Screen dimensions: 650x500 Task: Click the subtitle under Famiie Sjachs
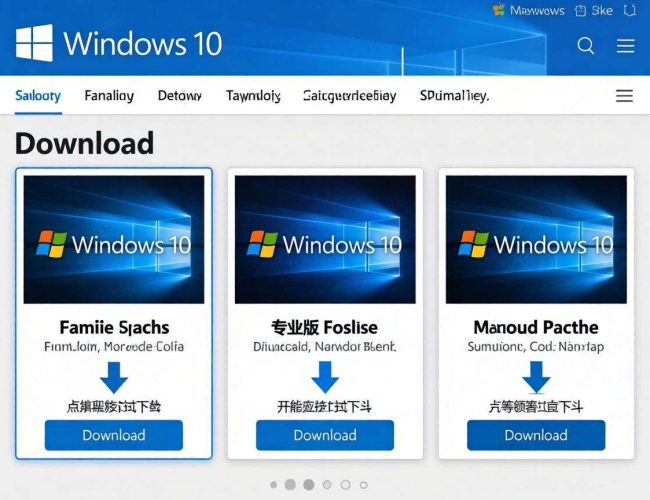[x=114, y=347]
